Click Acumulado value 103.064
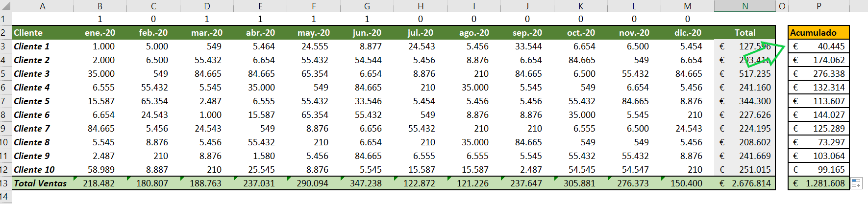This screenshot has height=204, width=868. [819, 156]
